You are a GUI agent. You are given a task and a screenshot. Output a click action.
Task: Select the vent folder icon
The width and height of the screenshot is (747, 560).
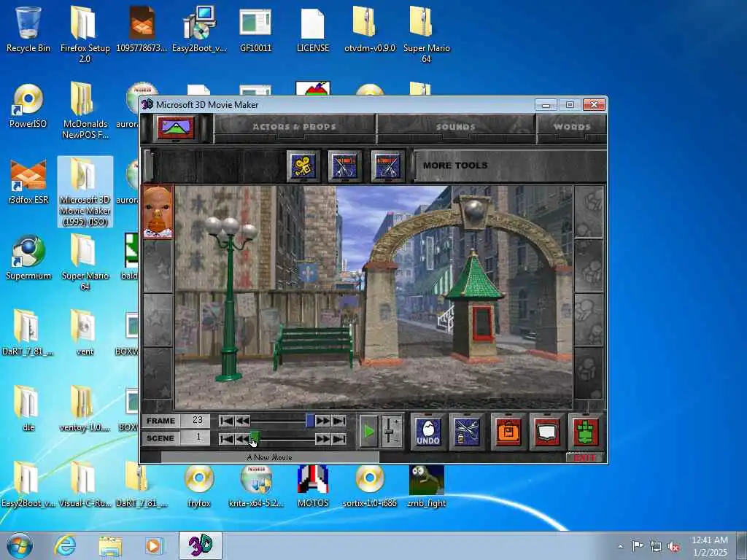pos(85,332)
